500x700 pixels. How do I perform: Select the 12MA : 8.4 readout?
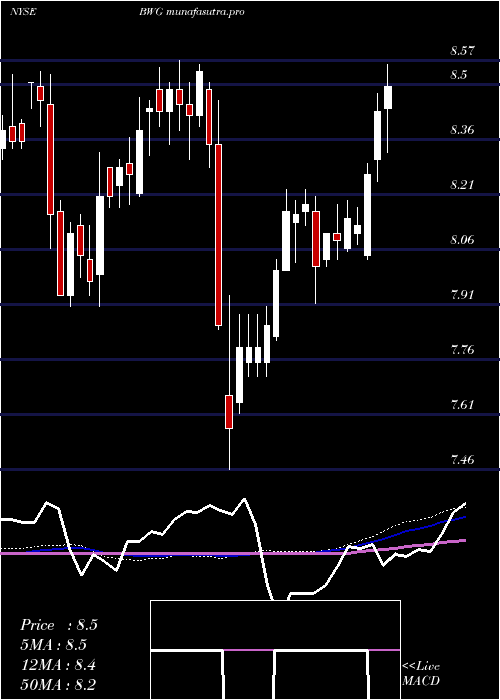coord(58,664)
